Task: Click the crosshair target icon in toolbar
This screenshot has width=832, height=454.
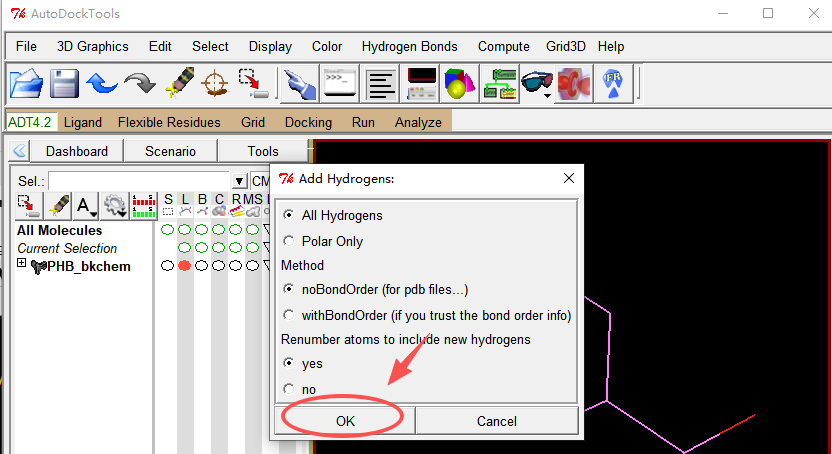Action: tap(214, 83)
